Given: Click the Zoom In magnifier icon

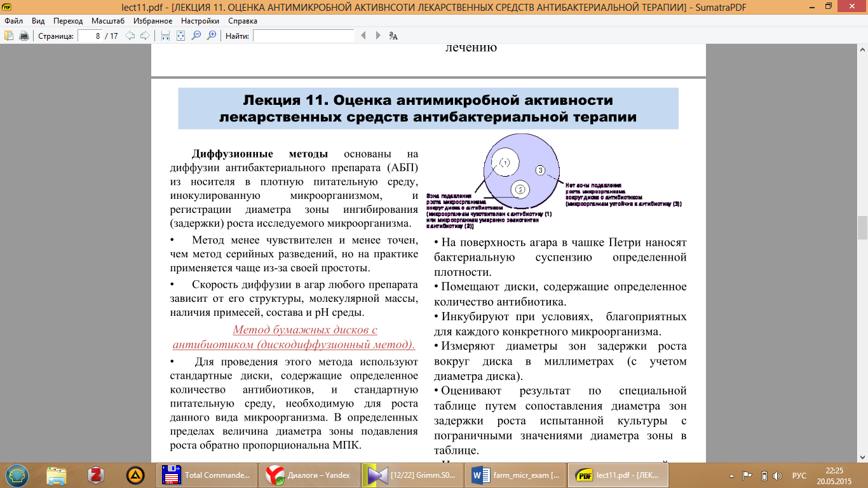Looking at the screenshot, I should pyautogui.click(x=212, y=36).
